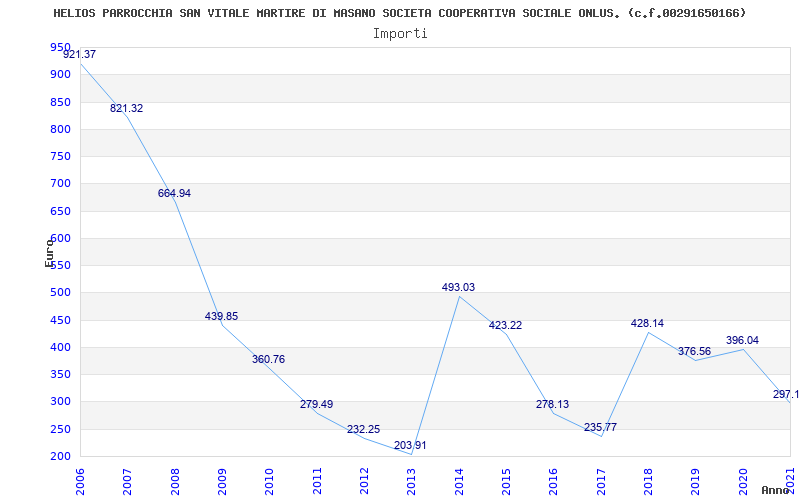Click the 203.91 lowest value label
This screenshot has width=800, height=500.
[x=410, y=445]
